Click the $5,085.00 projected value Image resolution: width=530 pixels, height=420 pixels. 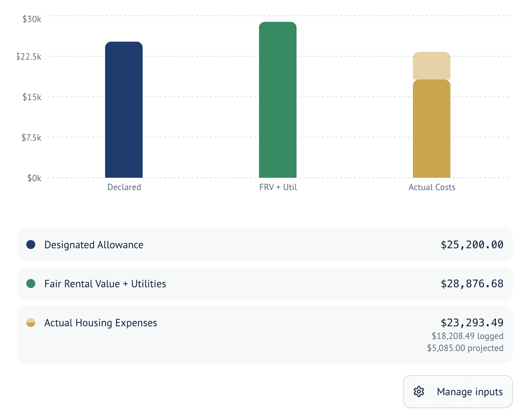465,348
